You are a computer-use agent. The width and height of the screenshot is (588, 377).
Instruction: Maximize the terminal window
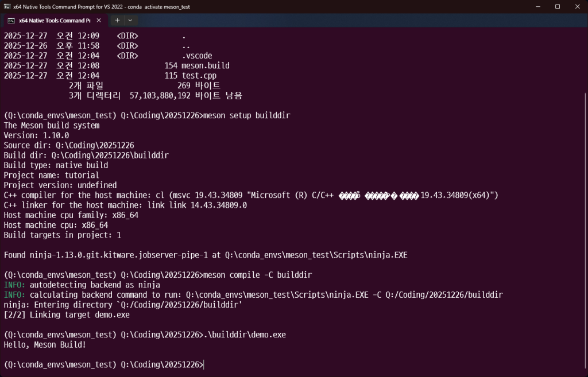[x=557, y=6]
